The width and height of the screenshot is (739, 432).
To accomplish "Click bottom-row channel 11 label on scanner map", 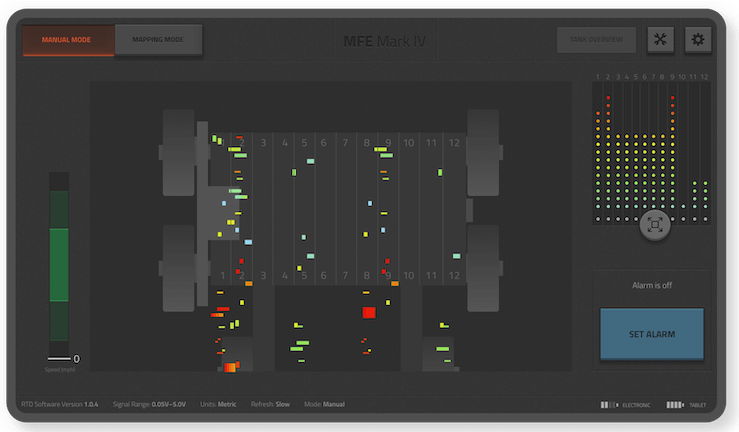I will tap(431, 276).
